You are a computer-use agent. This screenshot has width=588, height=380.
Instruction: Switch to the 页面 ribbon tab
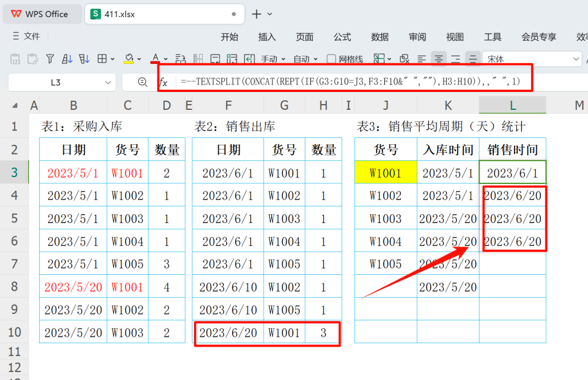pyautogui.click(x=304, y=37)
